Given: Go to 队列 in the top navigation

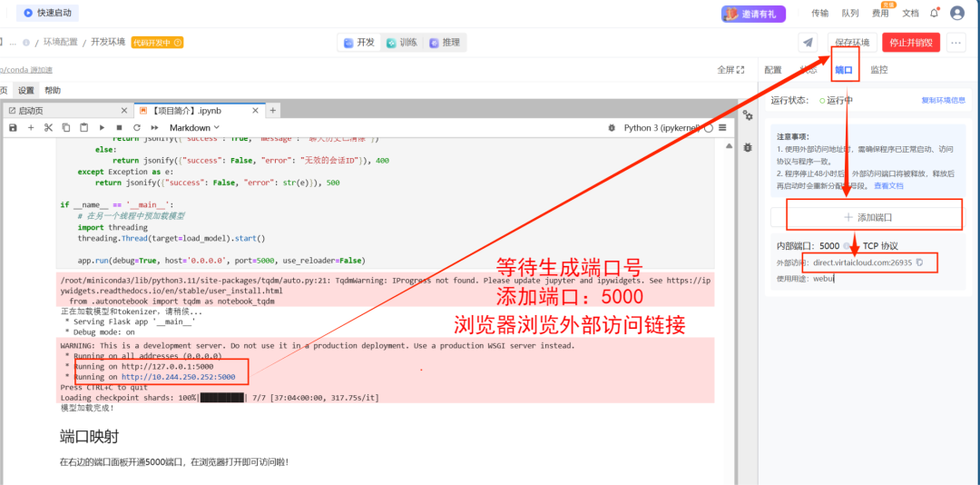Looking at the screenshot, I should pyautogui.click(x=850, y=13).
